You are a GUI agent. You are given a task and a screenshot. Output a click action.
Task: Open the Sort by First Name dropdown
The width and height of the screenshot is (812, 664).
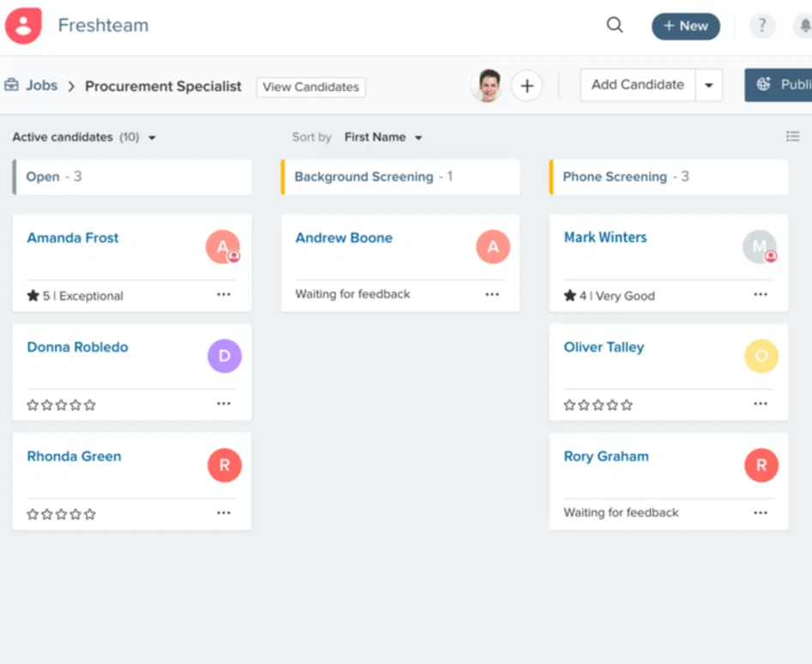tap(384, 137)
